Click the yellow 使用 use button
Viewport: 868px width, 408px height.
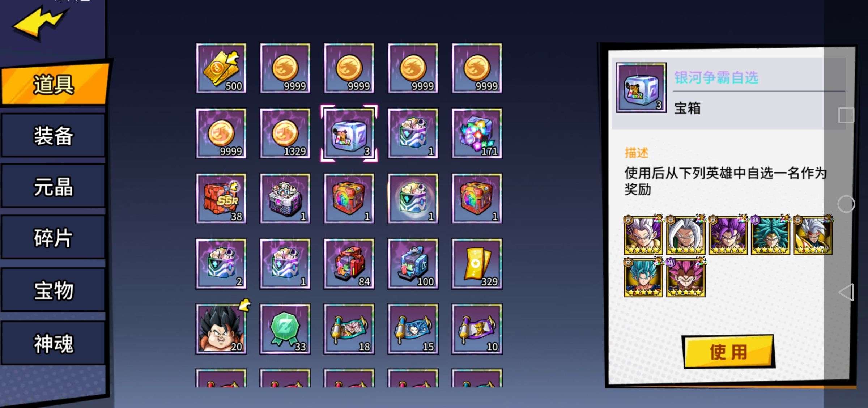(728, 352)
